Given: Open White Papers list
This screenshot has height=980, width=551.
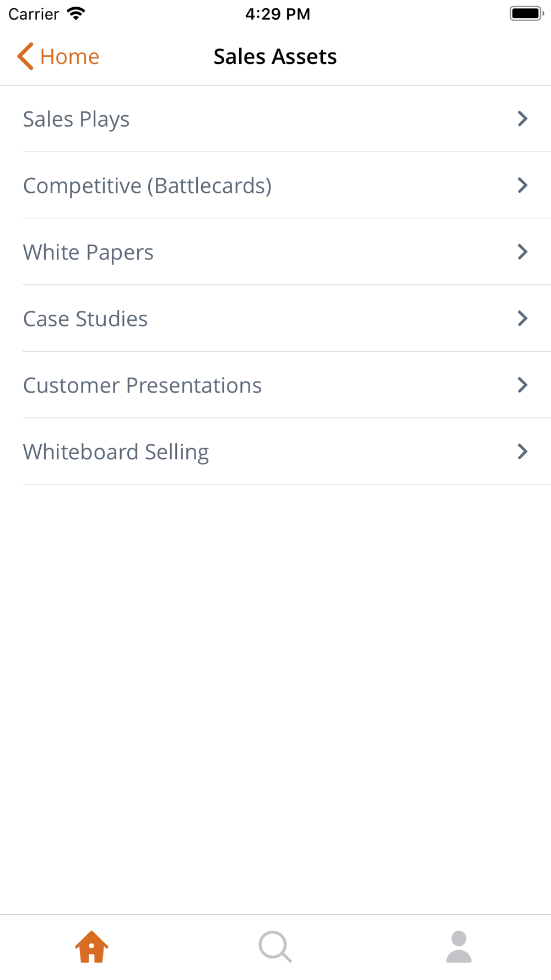Looking at the screenshot, I should [275, 252].
